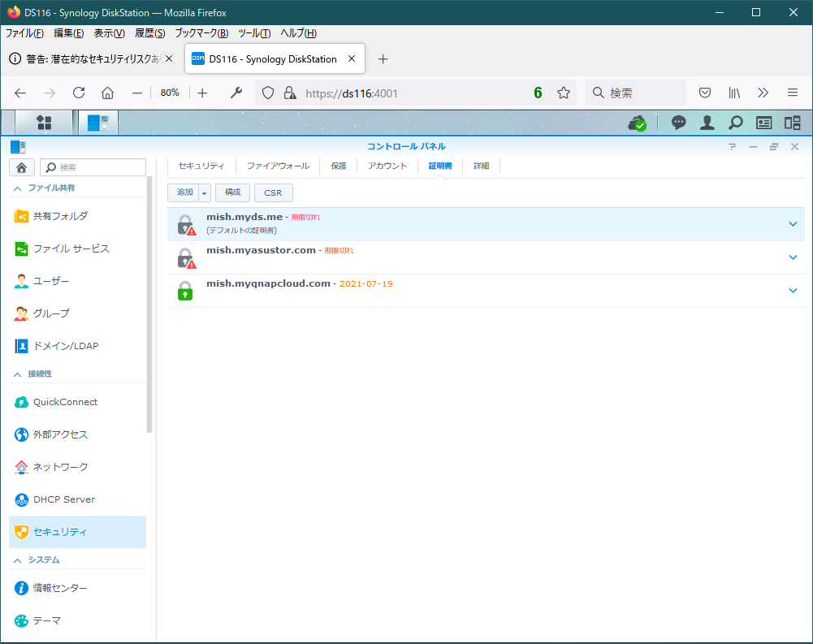Bookmark this page with the star
813x644 pixels.
[x=563, y=93]
